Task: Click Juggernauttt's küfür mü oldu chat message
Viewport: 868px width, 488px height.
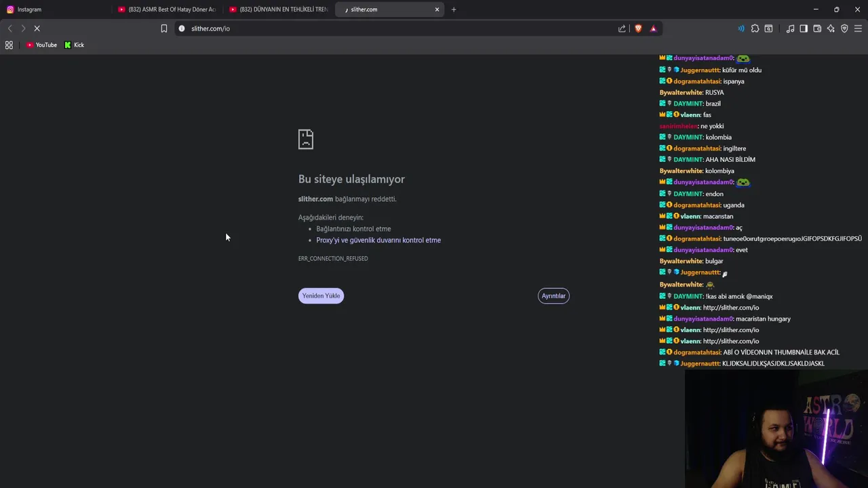Action: tap(710, 70)
